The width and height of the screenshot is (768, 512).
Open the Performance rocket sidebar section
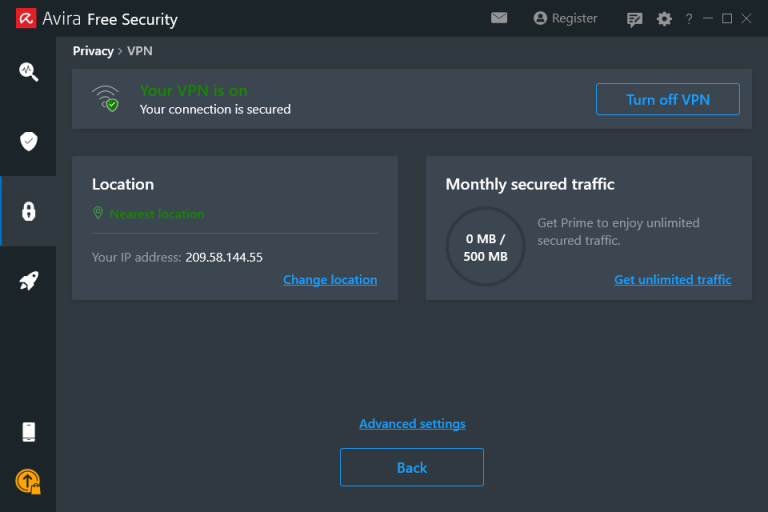pos(28,281)
